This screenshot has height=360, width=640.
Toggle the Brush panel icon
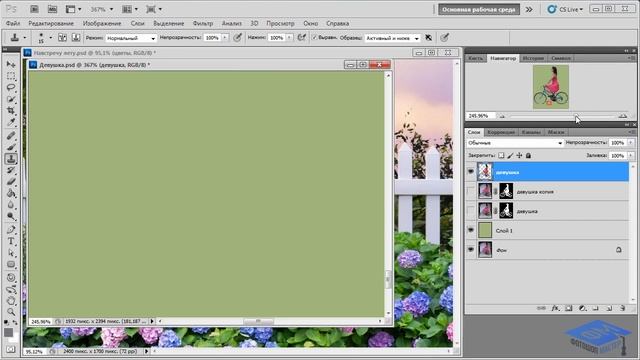point(62,38)
